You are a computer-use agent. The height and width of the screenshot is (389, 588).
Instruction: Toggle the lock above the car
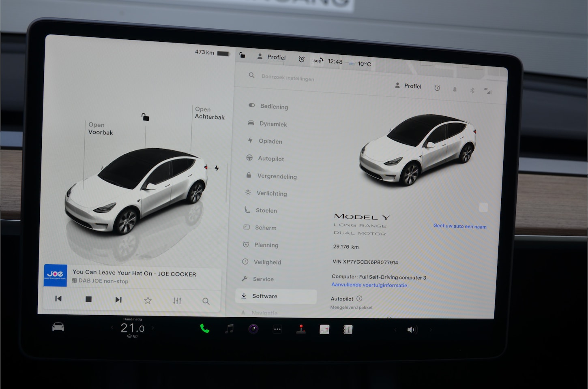coord(145,118)
